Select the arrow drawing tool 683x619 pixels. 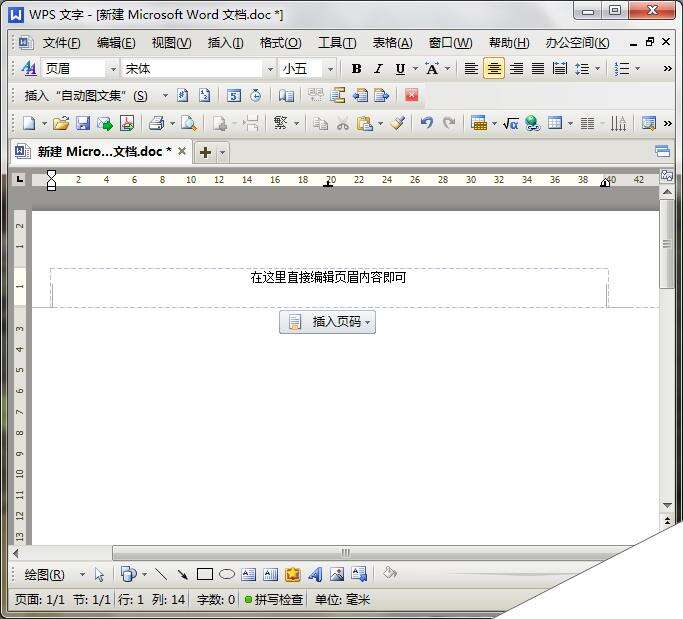(183, 575)
